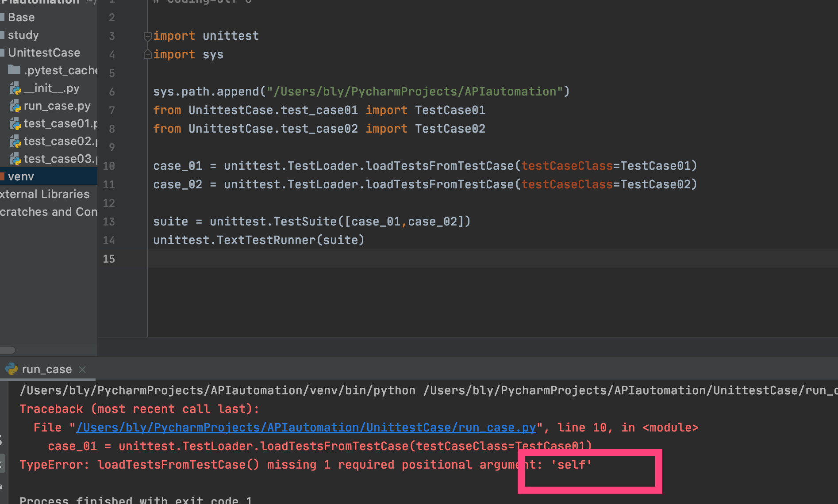Open run_case.py from the project tree
This screenshot has width=838, height=504.
57,106
